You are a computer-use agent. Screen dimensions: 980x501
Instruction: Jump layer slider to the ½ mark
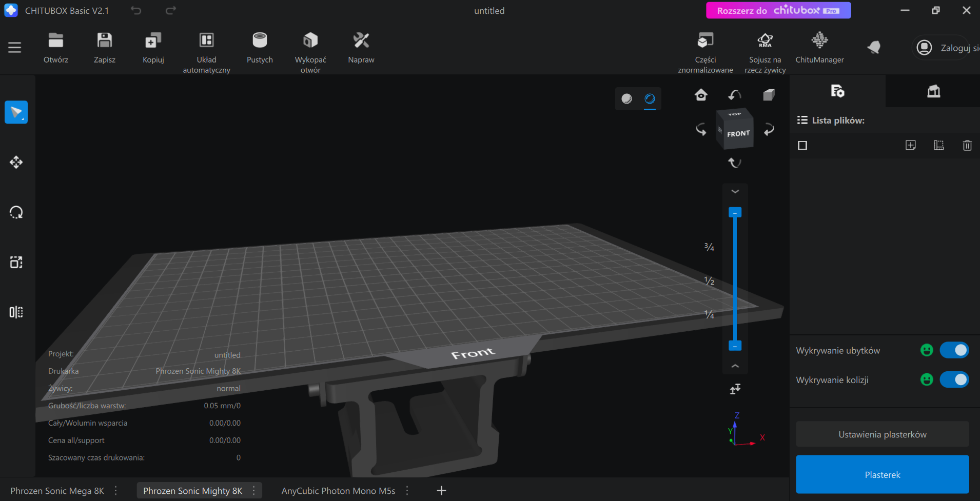pyautogui.click(x=709, y=281)
